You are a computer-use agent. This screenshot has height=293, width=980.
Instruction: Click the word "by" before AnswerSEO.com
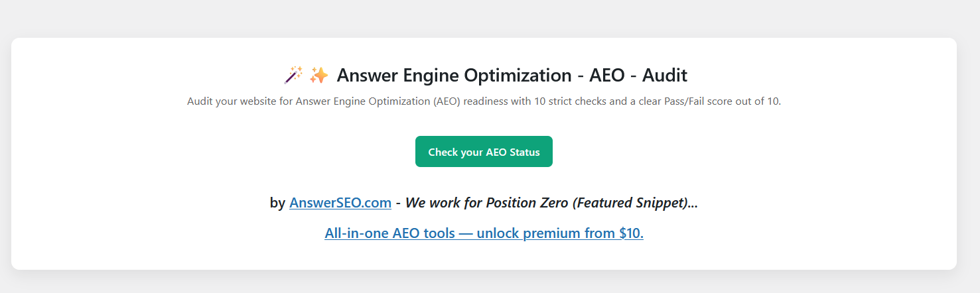click(x=277, y=203)
